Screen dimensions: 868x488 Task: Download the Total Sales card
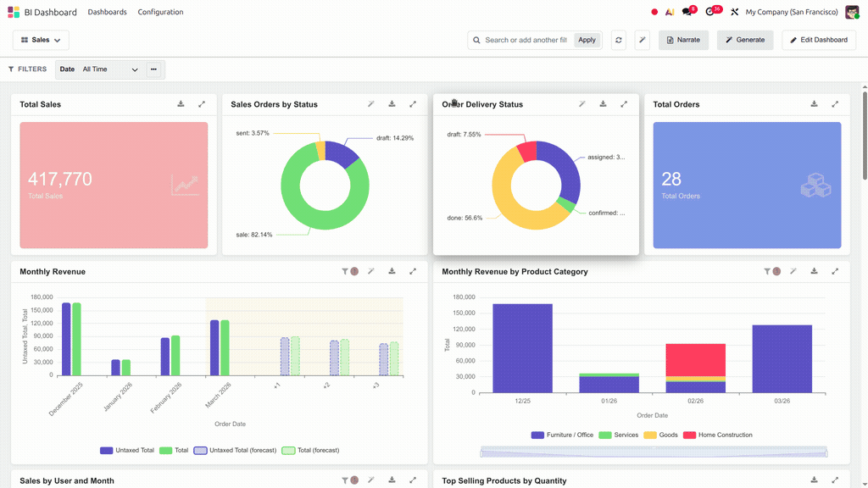[181, 104]
